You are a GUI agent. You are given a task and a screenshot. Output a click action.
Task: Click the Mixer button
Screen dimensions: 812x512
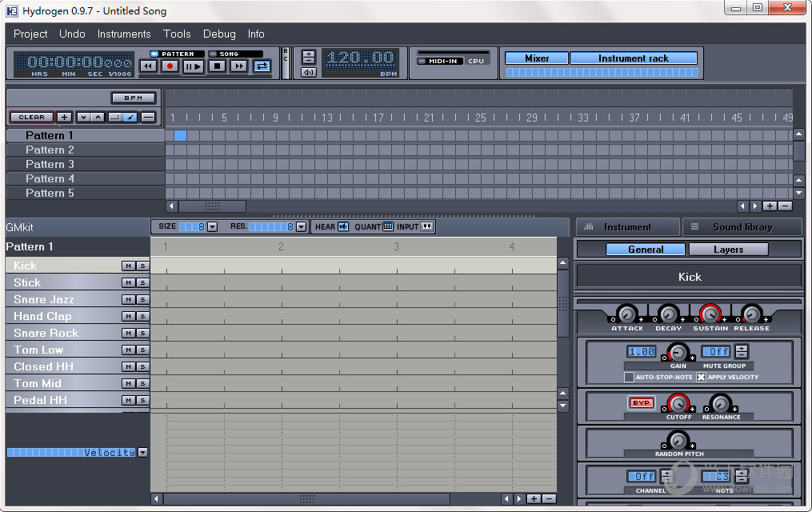[537, 58]
